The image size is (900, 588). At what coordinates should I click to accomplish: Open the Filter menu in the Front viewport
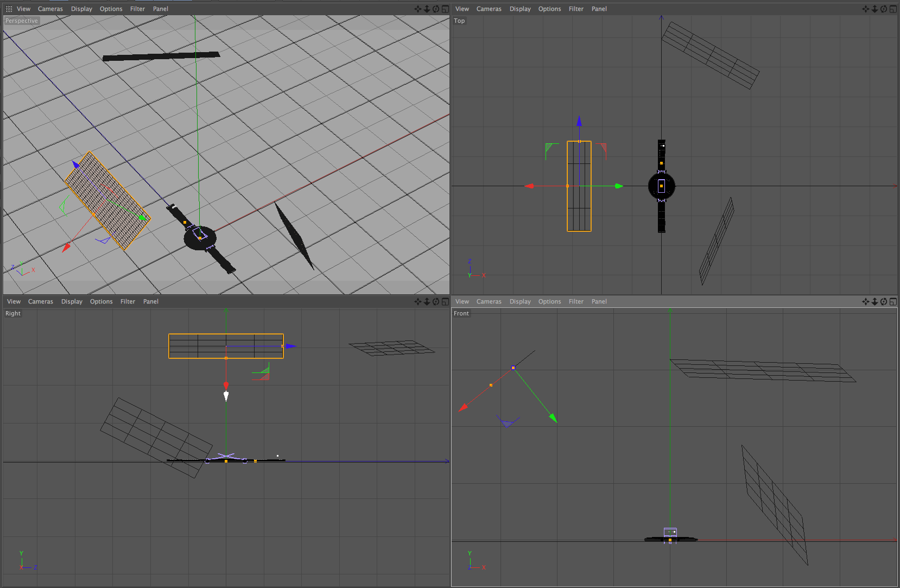576,301
